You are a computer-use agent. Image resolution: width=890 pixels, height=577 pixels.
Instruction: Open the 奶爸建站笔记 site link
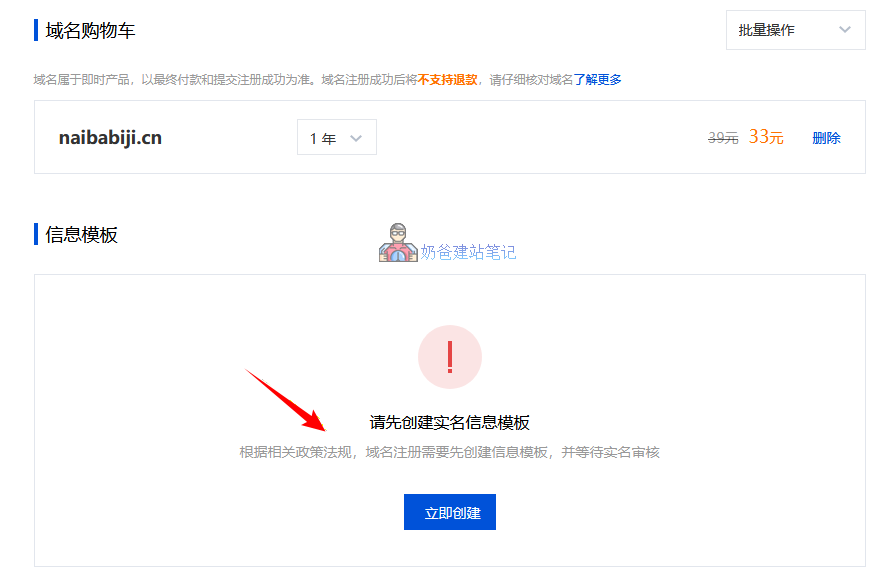[466, 253]
